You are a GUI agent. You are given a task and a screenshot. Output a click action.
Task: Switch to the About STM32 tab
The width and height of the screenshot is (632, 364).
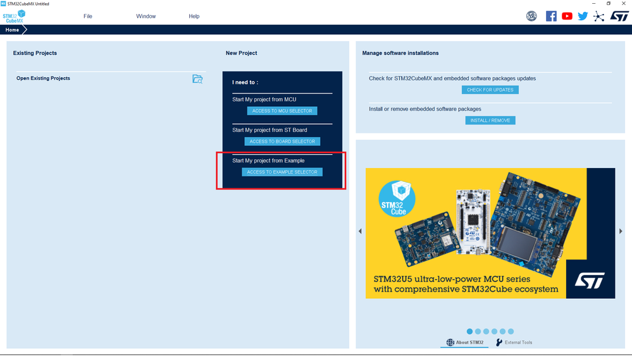click(465, 343)
